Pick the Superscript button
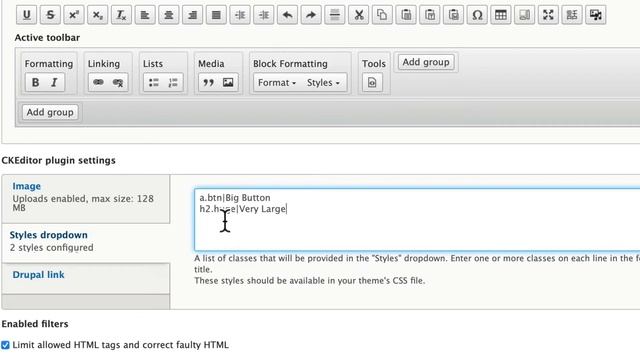This screenshot has height=360, width=640. pyautogui.click(x=74, y=15)
